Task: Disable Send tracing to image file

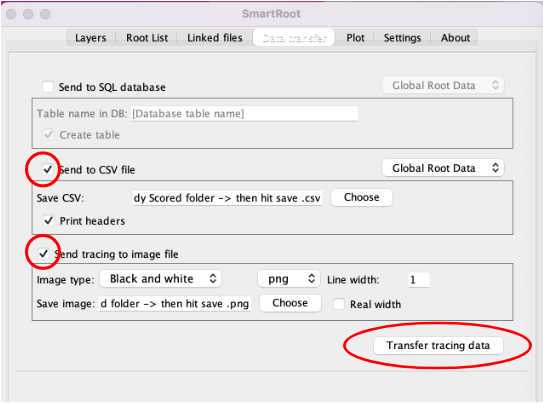Action: click(x=43, y=253)
